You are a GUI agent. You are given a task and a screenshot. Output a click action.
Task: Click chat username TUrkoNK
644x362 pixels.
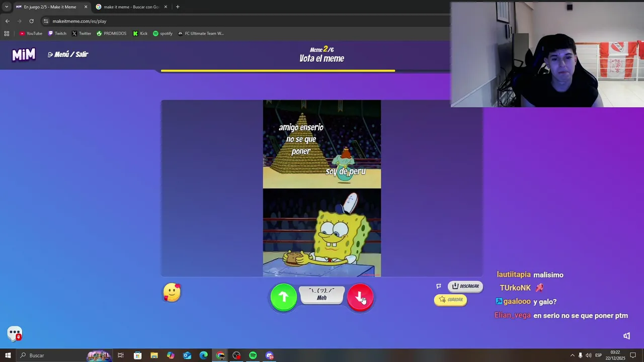point(515,288)
